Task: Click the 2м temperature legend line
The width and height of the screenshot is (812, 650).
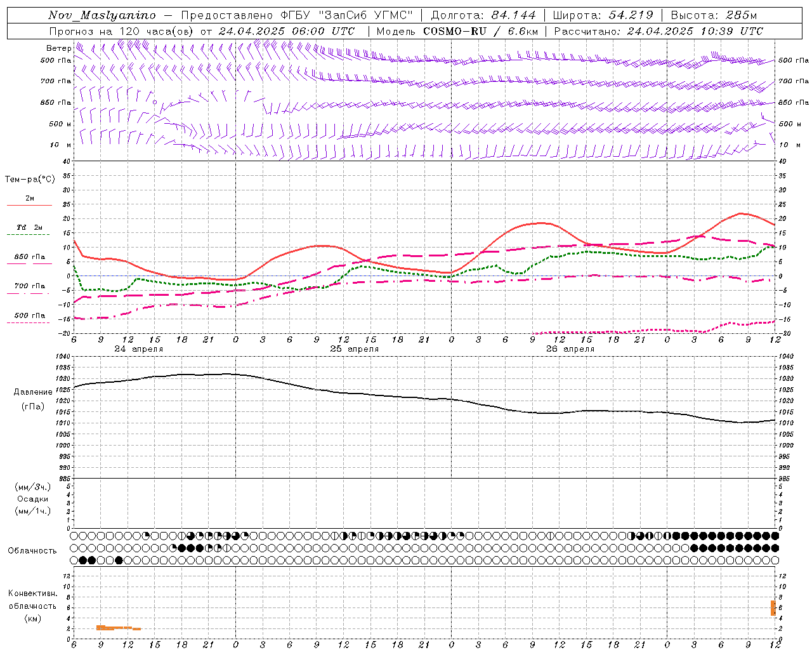Action: click(x=29, y=205)
